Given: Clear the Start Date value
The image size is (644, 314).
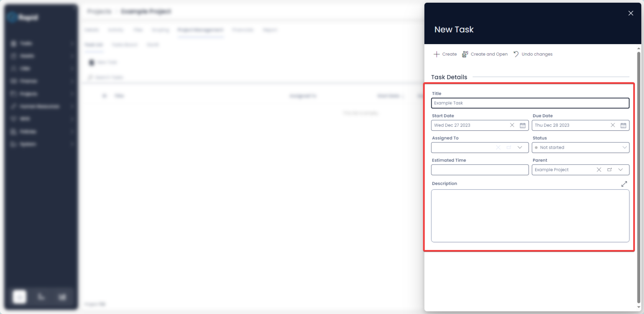Looking at the screenshot, I should [512, 125].
